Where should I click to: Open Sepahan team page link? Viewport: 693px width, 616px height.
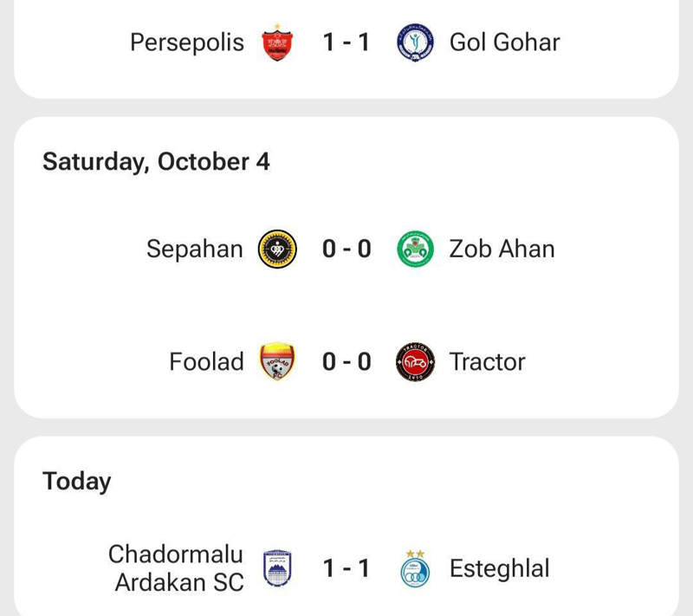(195, 250)
